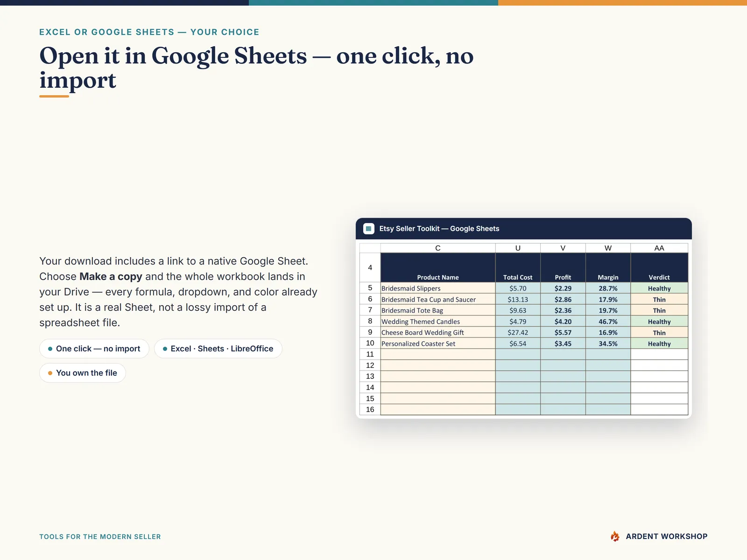Image resolution: width=747 pixels, height=560 pixels.
Task: Select the 'Wedding Themed Candles' cell
Action: 438,322
